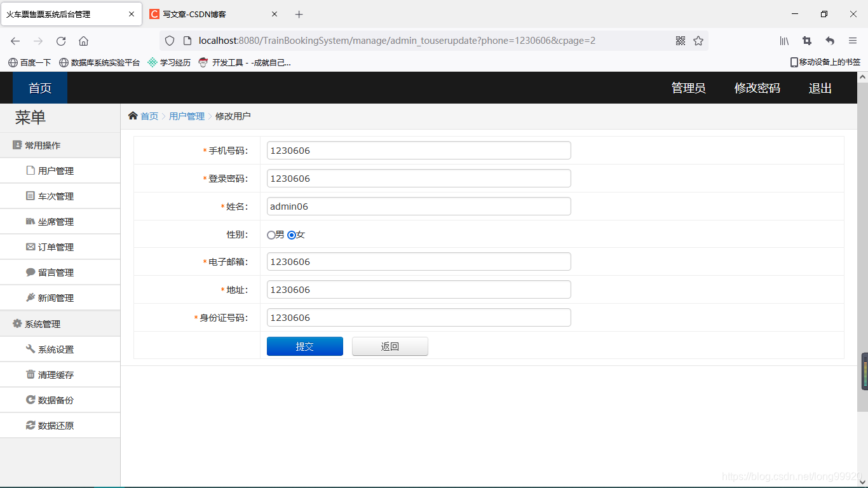Open the 开发工具 bookmark
868x488 pixels.
coord(245,62)
